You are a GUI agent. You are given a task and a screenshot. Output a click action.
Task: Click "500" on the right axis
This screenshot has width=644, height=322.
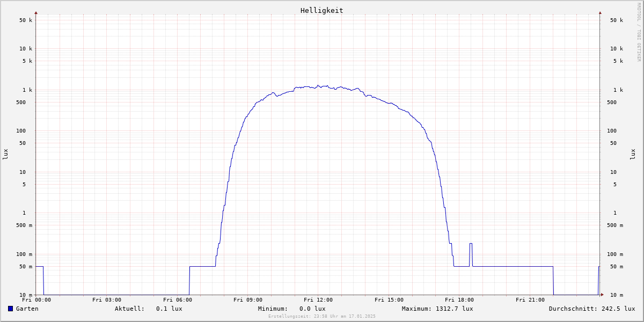tap(612, 102)
